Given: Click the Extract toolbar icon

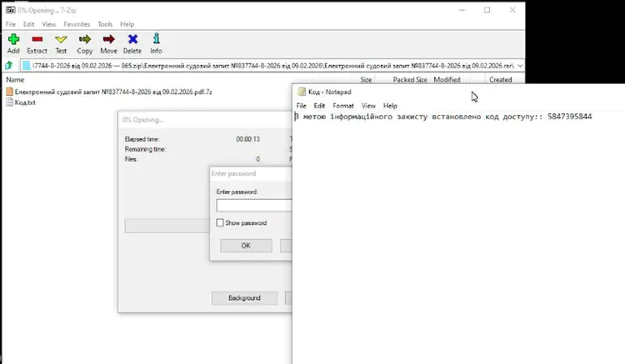Looking at the screenshot, I should click(37, 43).
